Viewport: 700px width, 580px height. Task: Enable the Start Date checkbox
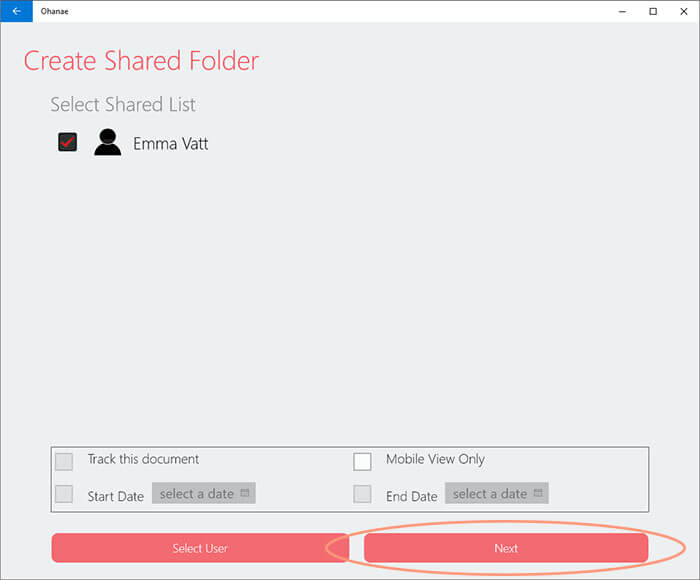point(64,494)
